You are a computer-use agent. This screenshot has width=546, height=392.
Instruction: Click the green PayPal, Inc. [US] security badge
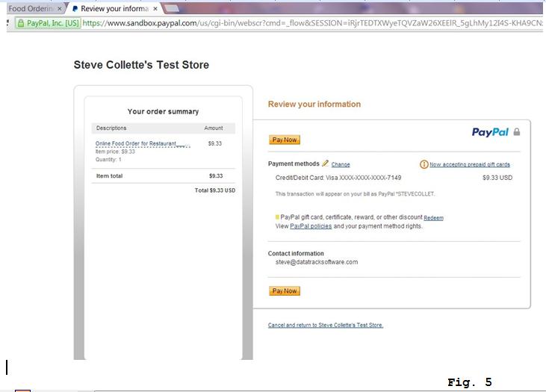(x=48, y=23)
